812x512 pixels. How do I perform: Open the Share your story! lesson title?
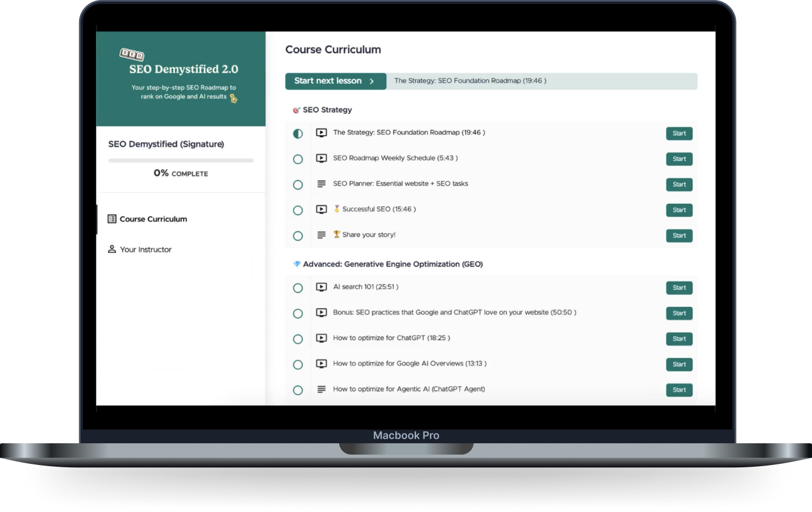[369, 234]
